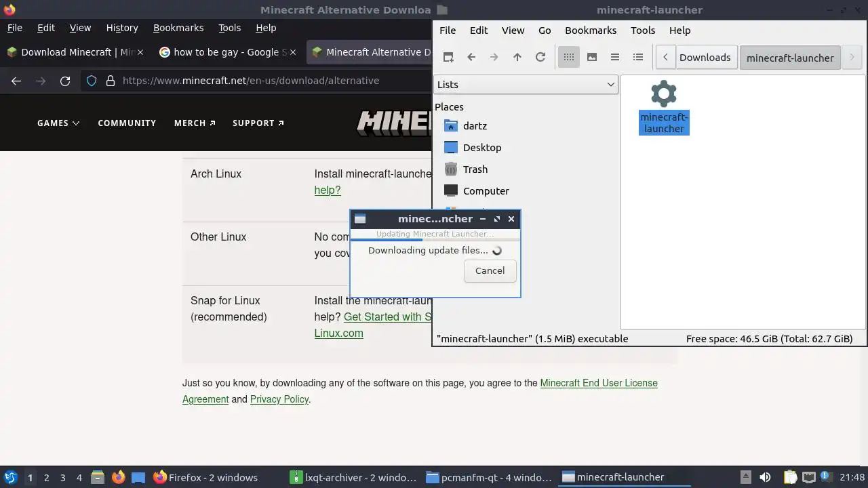Switch to detailed list view
Image resolution: width=868 pixels, height=488 pixels.
pos(638,57)
